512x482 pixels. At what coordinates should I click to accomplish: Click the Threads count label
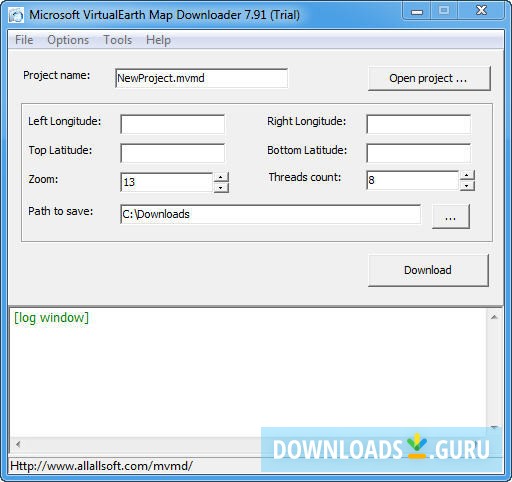click(305, 177)
